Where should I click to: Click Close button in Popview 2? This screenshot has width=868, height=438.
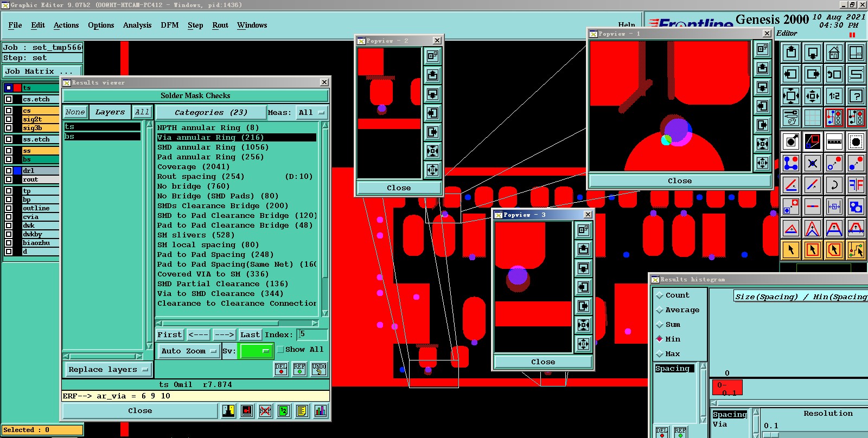coord(399,188)
